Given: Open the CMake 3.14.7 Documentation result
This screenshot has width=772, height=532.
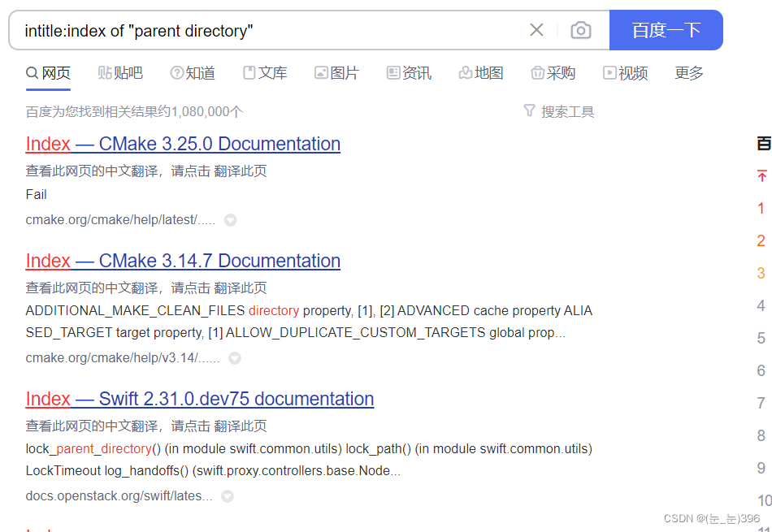Looking at the screenshot, I should (x=183, y=261).
